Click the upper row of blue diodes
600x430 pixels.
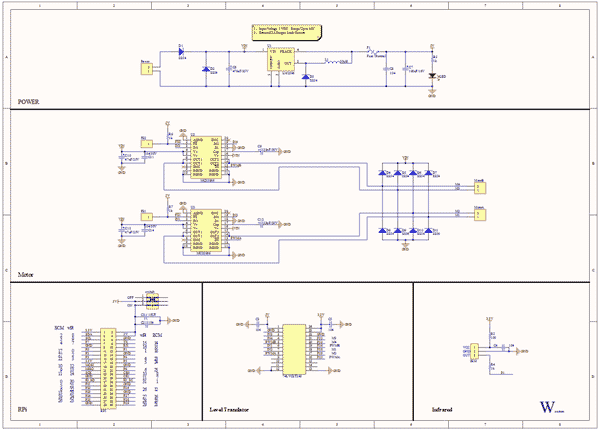404,172
